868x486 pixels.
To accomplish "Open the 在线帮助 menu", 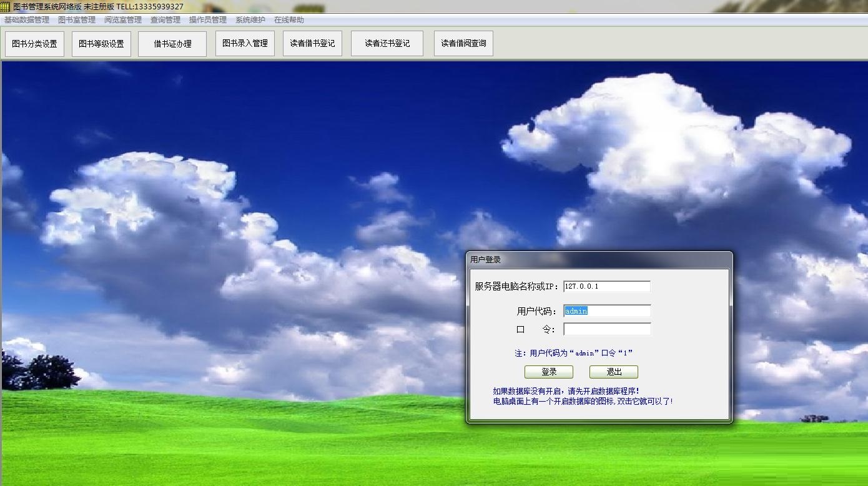I will pos(289,20).
